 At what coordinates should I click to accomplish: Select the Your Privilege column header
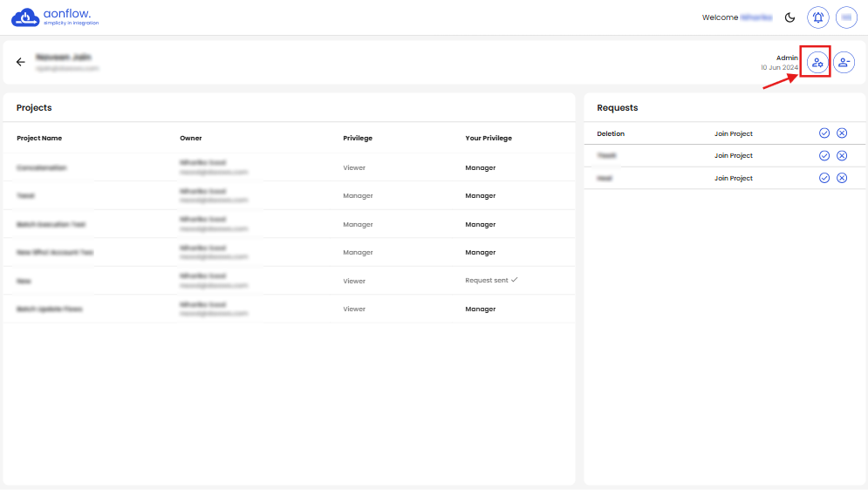click(x=489, y=138)
